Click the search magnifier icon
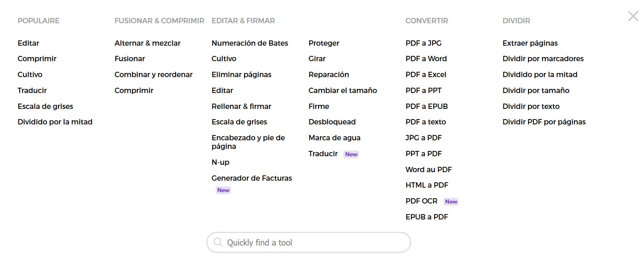Image resolution: width=644 pixels, height=259 pixels. [218, 242]
